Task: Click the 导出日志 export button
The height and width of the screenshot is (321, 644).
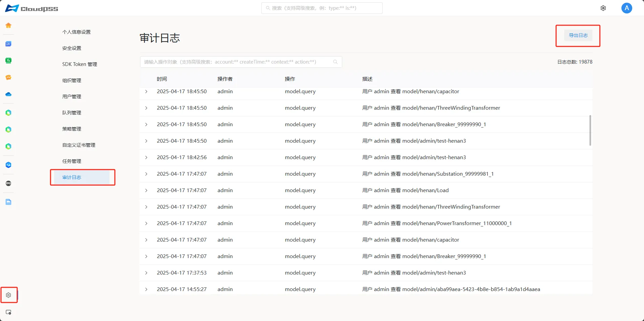Action: tap(578, 35)
